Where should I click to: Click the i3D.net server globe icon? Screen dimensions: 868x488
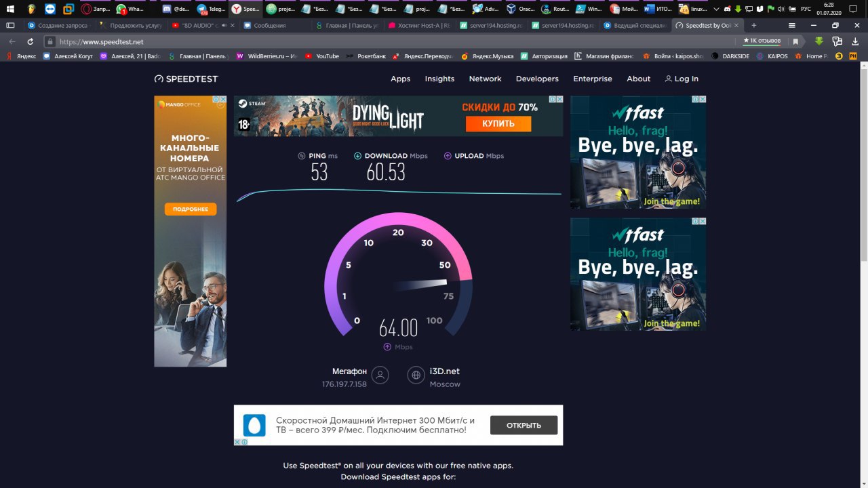click(x=416, y=375)
